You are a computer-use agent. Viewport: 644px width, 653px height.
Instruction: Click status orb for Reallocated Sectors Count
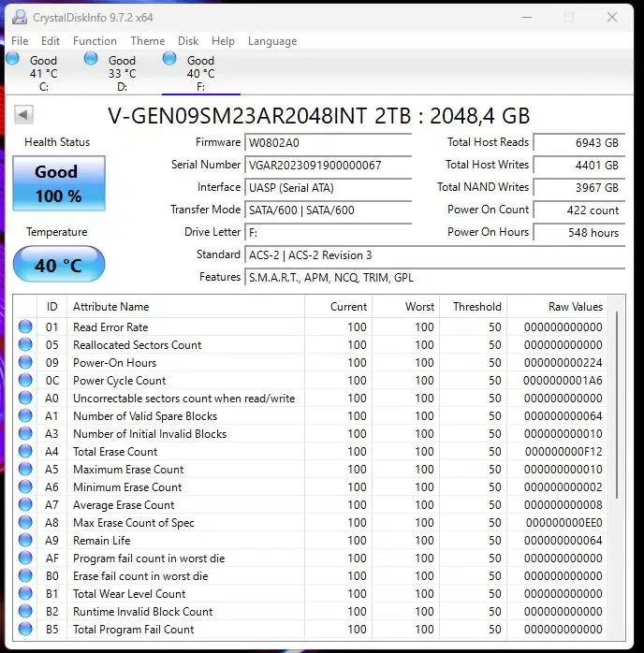[25, 344]
